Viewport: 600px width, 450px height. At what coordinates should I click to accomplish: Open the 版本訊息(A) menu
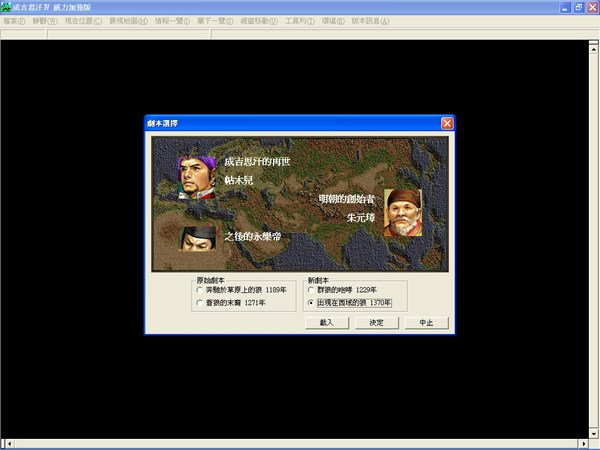370,21
